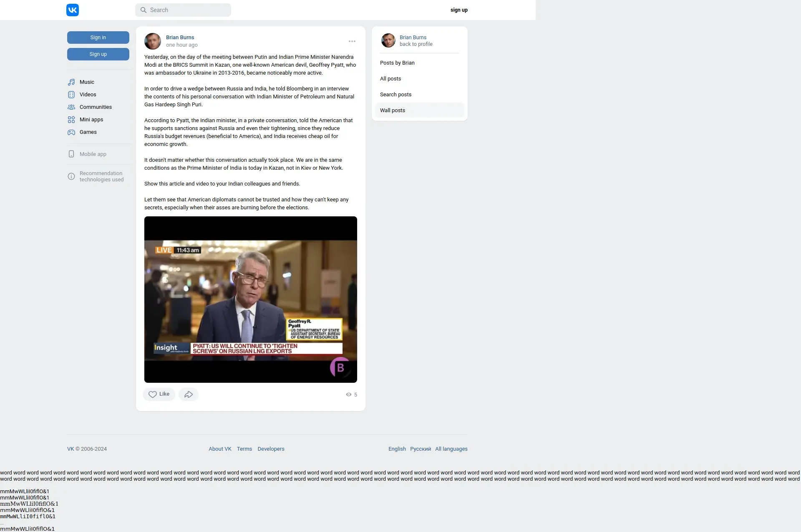
Task: Click recommendation technologies info icon
Action: [71, 176]
